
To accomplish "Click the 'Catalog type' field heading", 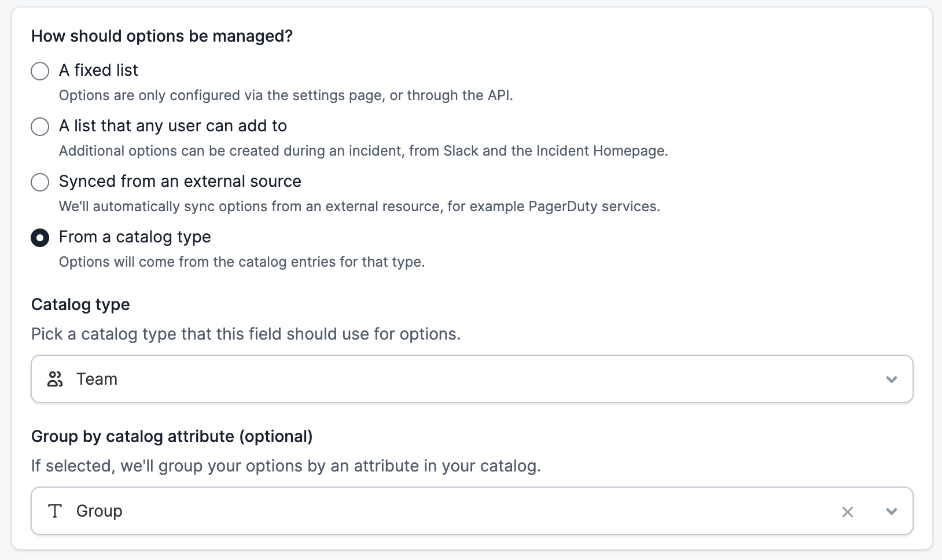I will [x=80, y=305].
